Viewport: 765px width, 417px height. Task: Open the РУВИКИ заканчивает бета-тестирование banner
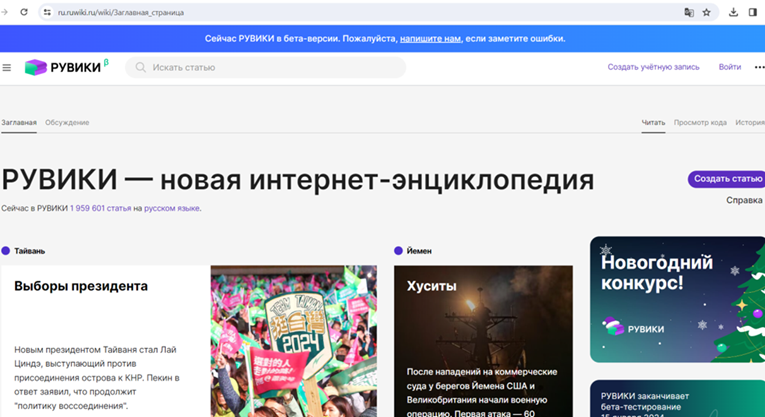click(678, 398)
